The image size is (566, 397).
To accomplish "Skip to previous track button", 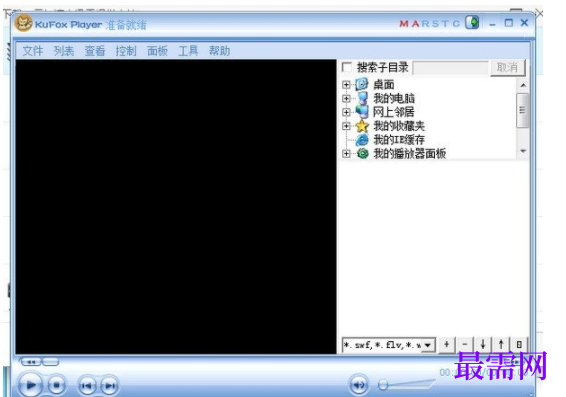I will [87, 386].
